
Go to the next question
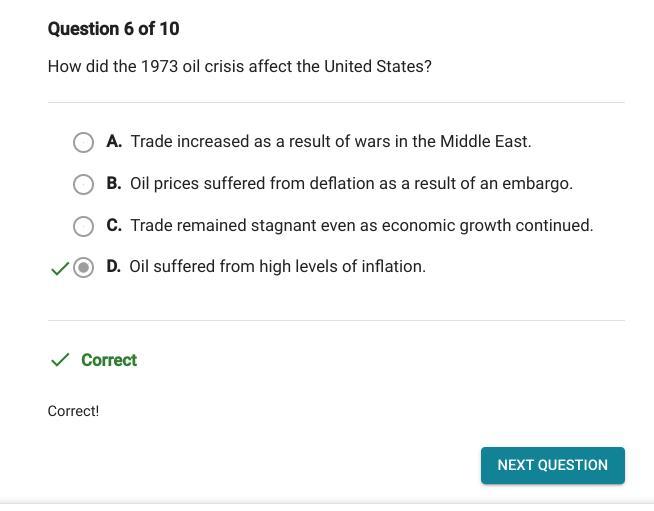click(552, 465)
